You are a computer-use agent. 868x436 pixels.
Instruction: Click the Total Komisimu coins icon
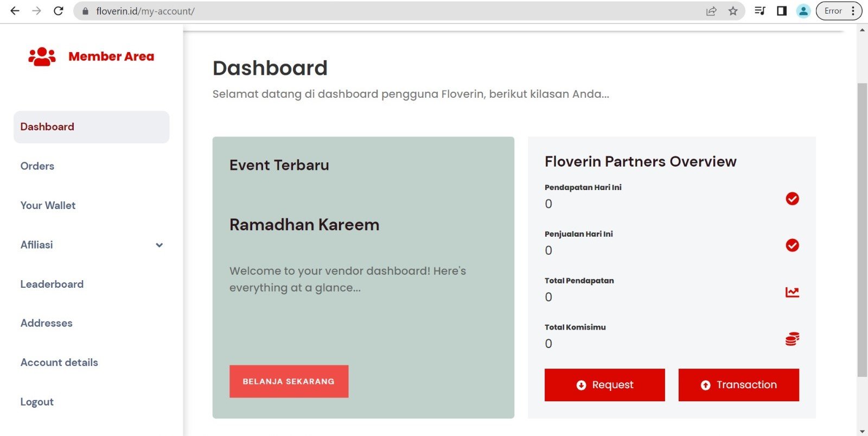792,339
